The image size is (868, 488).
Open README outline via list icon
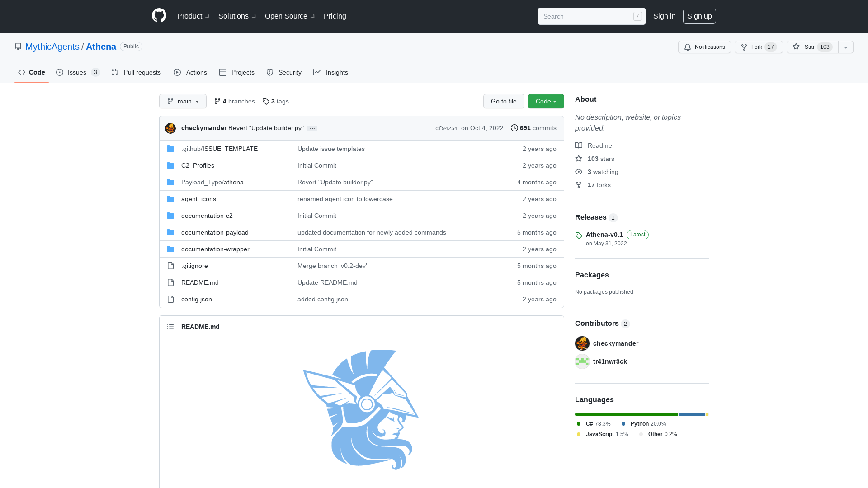pyautogui.click(x=170, y=327)
